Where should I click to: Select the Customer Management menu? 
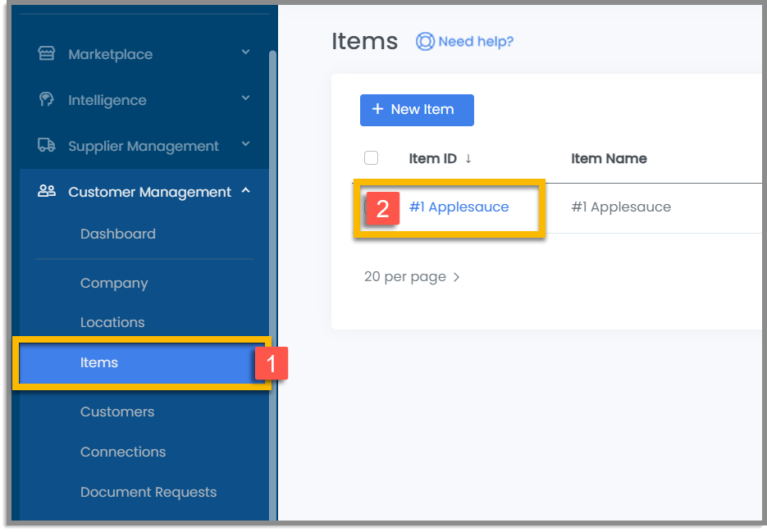click(144, 192)
